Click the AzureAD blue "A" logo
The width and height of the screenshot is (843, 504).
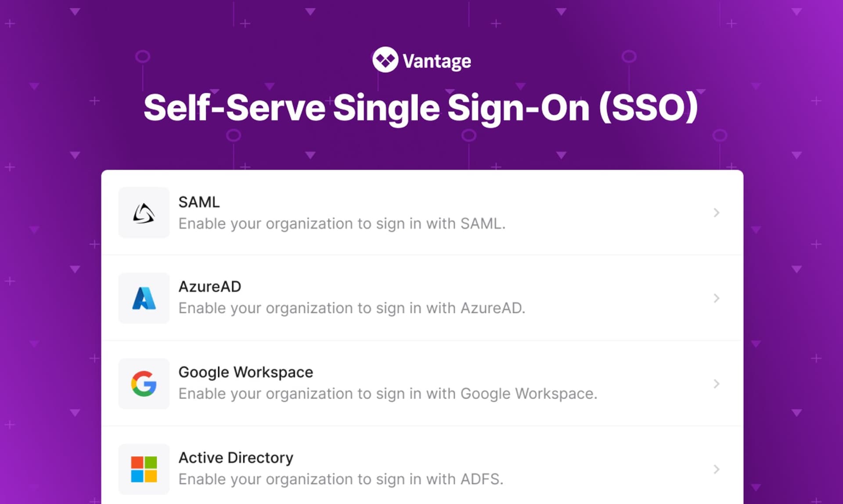[x=143, y=298]
